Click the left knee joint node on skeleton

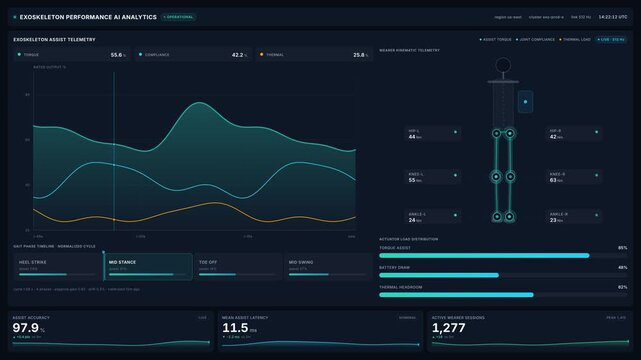pos(496,177)
